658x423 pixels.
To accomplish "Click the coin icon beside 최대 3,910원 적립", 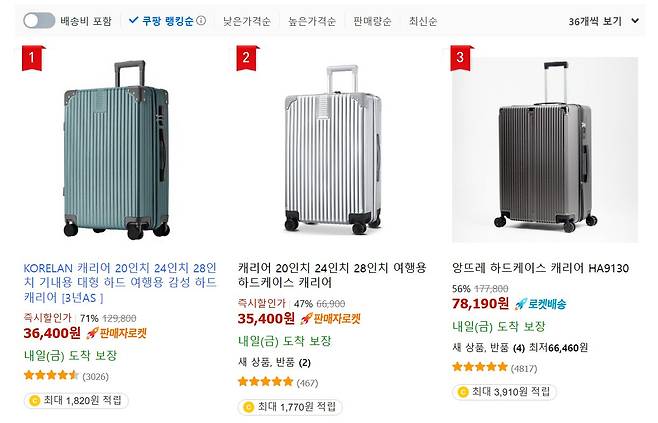I will click(x=464, y=392).
